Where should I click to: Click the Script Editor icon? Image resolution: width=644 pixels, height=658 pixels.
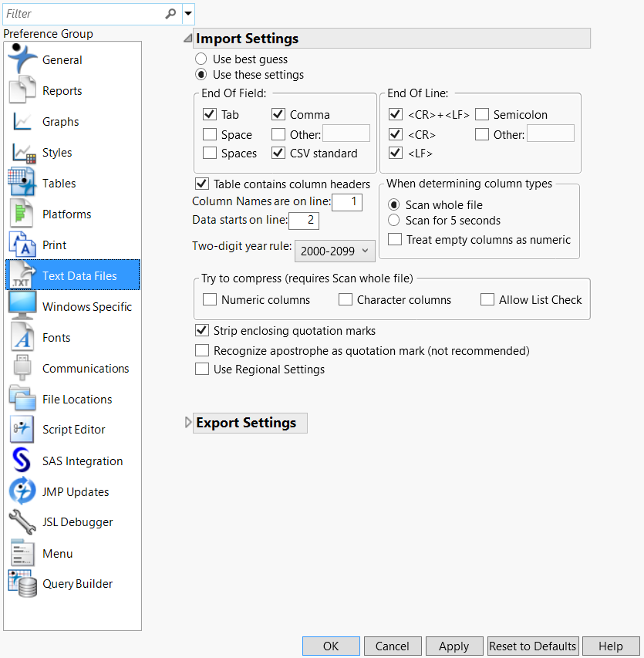pos(22,430)
